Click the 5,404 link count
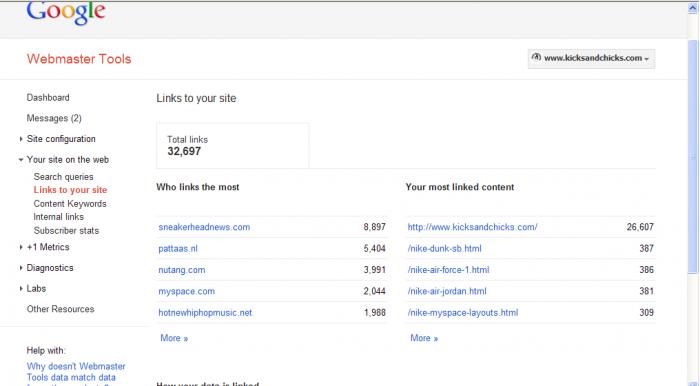 [375, 249]
